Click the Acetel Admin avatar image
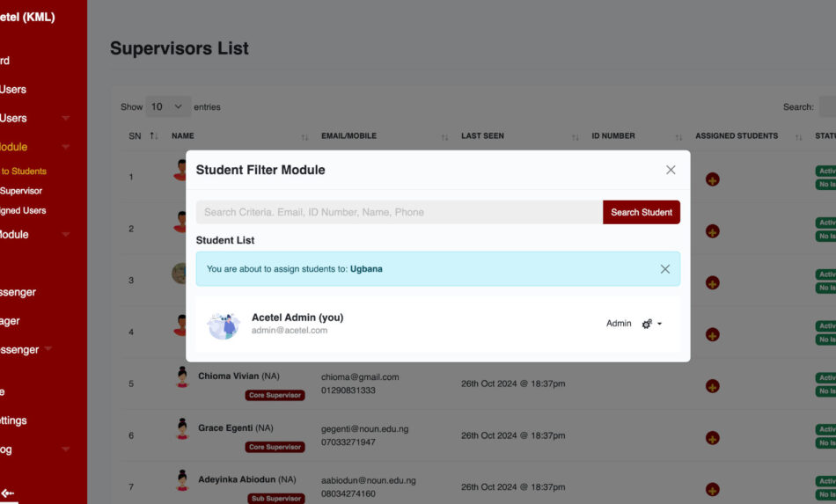836x504 pixels. pyautogui.click(x=224, y=325)
